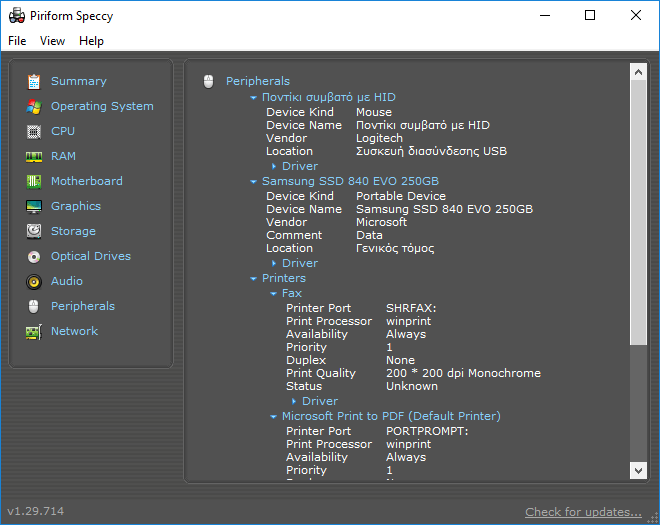Click the resize grip in the bottom-right corner
This screenshot has width=660, height=525.
(x=652, y=518)
